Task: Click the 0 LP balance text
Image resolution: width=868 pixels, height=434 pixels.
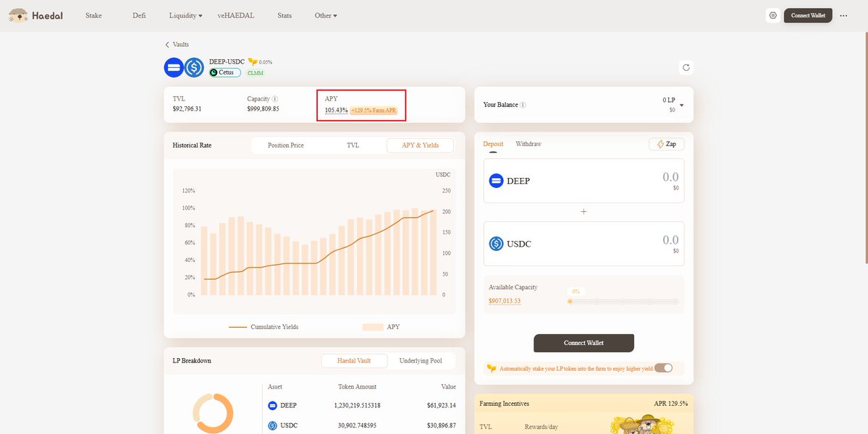Action: tap(669, 100)
